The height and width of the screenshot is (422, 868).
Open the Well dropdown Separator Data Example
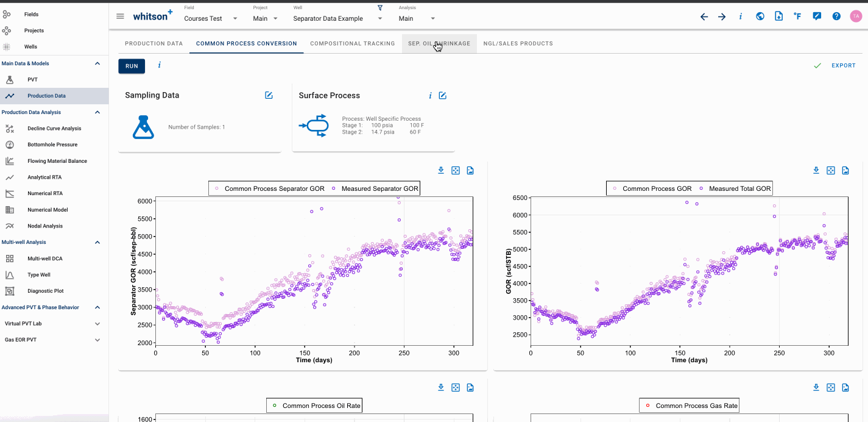click(338, 18)
